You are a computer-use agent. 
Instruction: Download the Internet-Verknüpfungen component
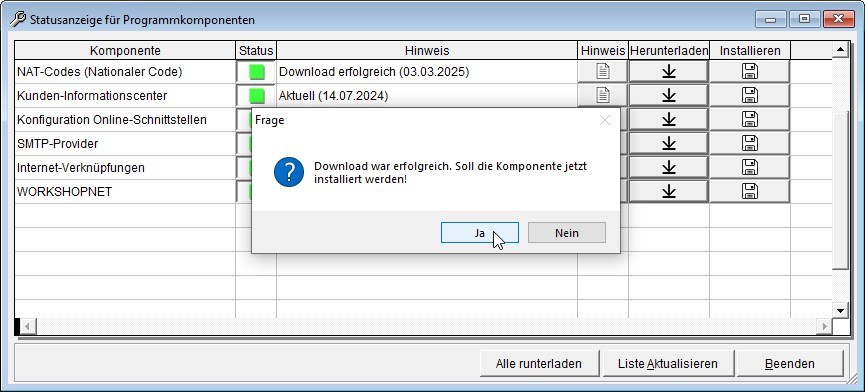[x=669, y=168]
